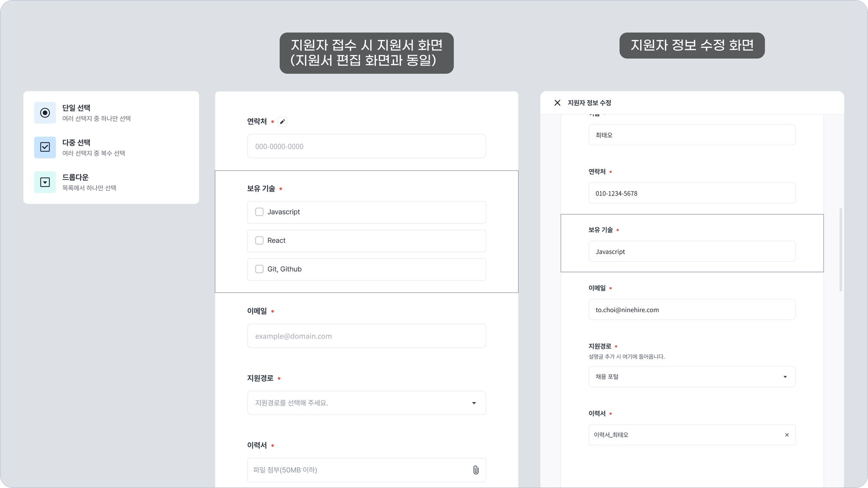Close the 지원자 정보 수정 panel
The image size is (868, 488).
(557, 103)
